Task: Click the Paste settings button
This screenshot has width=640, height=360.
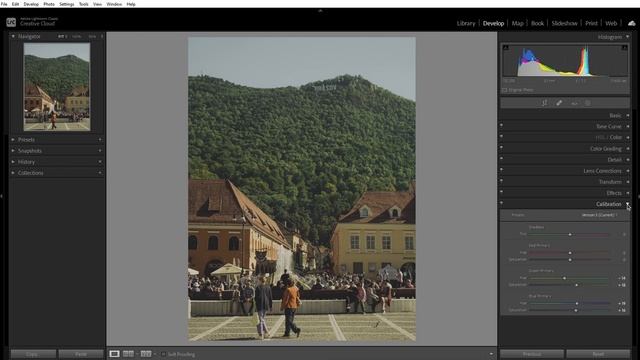Action: coord(80,354)
